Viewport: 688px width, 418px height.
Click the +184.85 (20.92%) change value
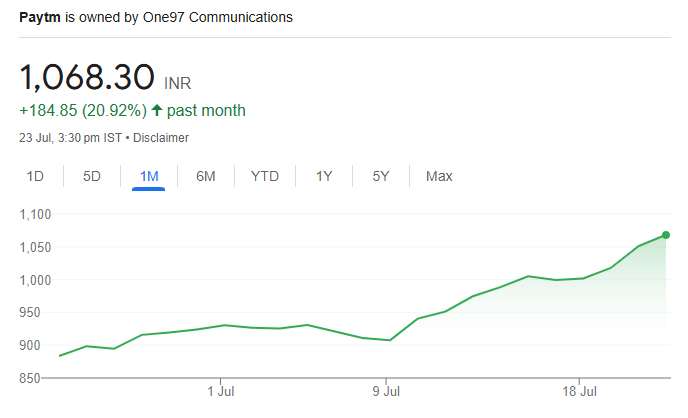83,110
